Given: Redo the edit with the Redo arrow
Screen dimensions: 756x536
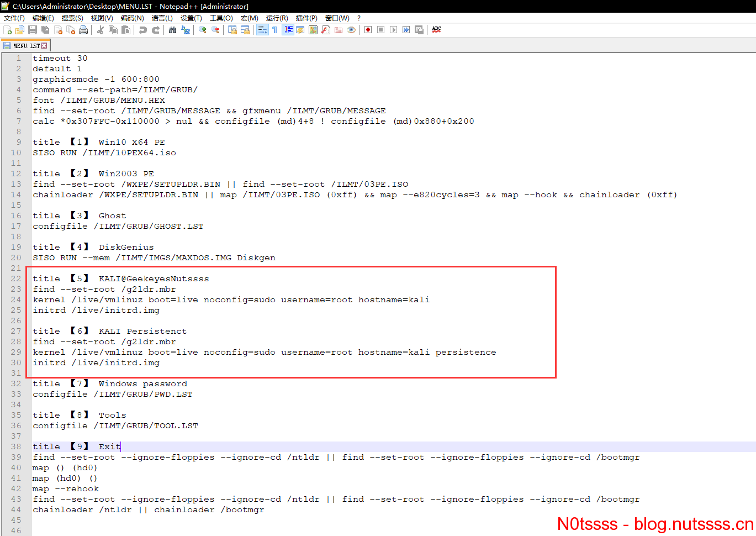Looking at the screenshot, I should (156, 30).
